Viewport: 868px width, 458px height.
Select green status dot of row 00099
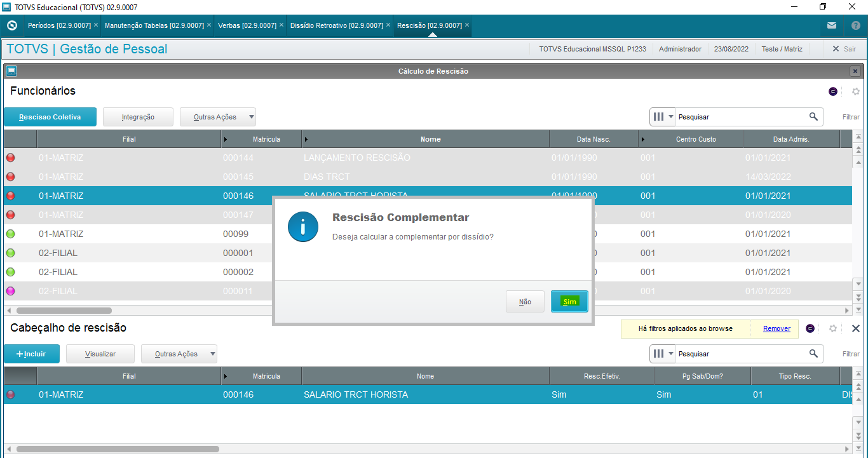10,234
